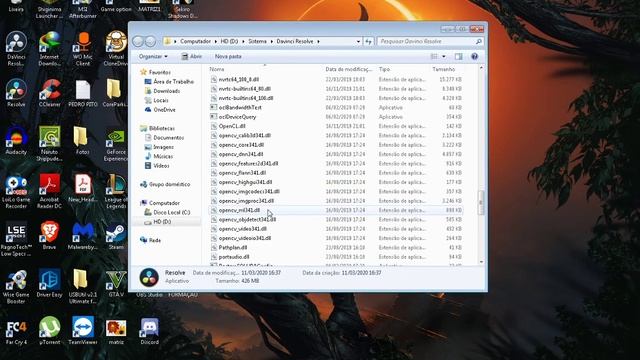640x360 pixels.
Task: Select the Resolve shortcut on desktop
Action: pyautogui.click(x=16, y=93)
